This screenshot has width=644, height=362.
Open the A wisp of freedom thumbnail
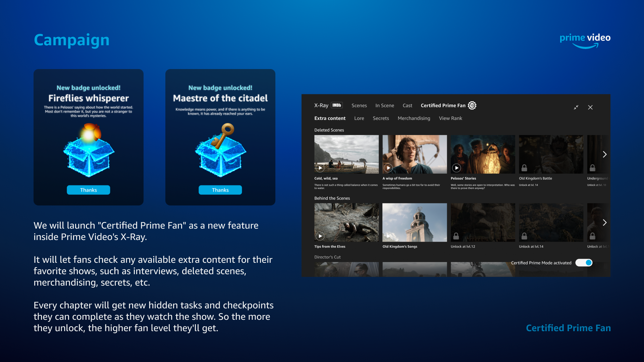415,154
